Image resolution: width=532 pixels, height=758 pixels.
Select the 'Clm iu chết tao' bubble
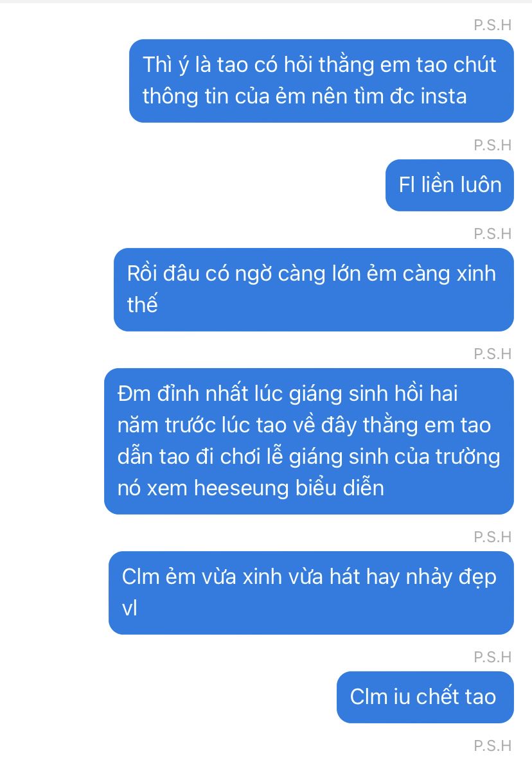pyautogui.click(x=425, y=697)
